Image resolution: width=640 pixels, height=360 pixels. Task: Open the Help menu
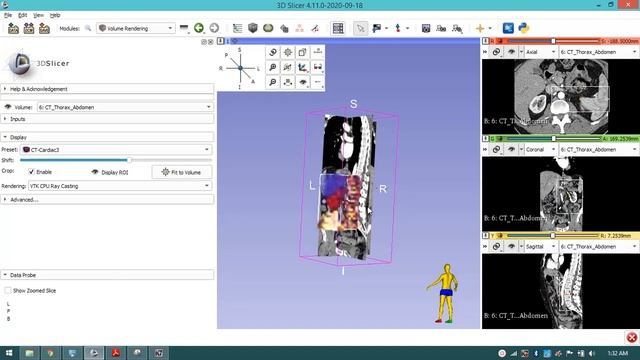click(55, 15)
